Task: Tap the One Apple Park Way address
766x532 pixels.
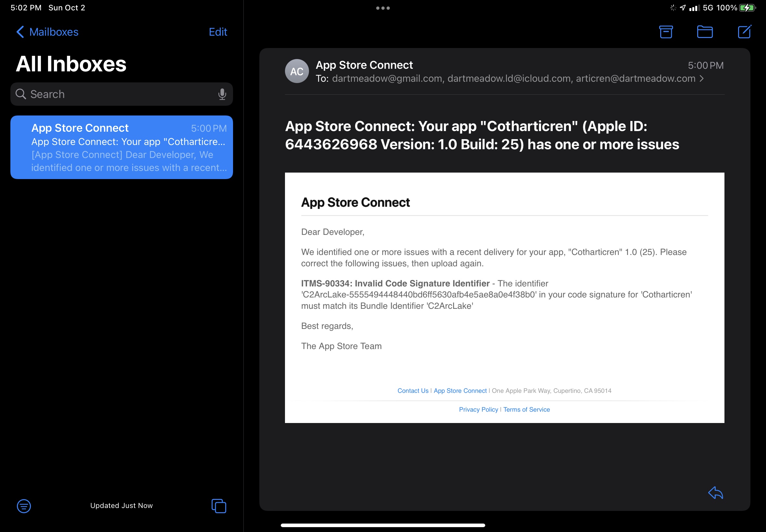Action: point(551,391)
